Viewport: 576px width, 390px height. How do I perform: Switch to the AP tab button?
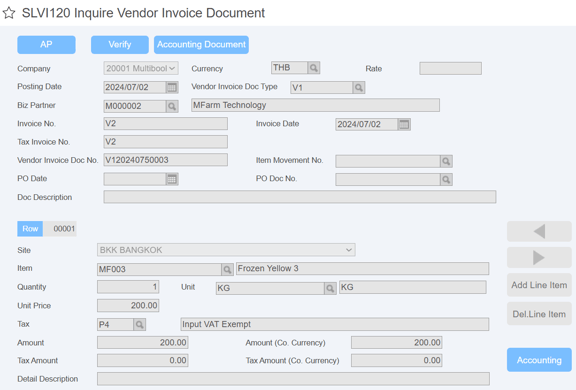coord(46,45)
